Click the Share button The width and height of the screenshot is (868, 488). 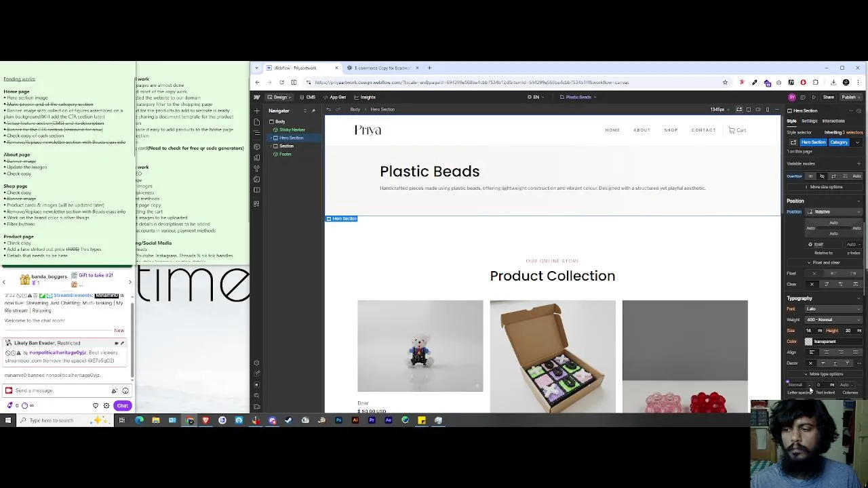pyautogui.click(x=829, y=97)
